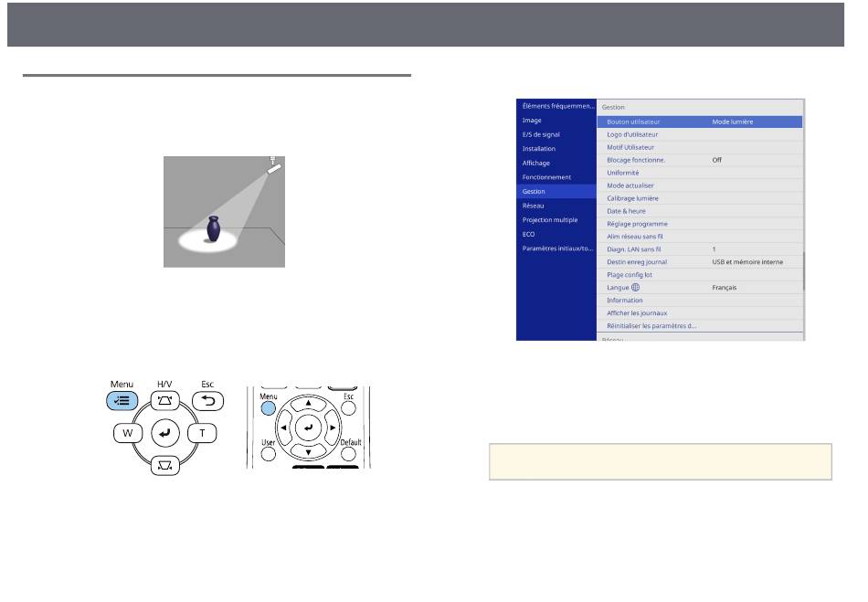Select the Date & heure setting
Viewport: 868px width, 602px height.
point(700,211)
